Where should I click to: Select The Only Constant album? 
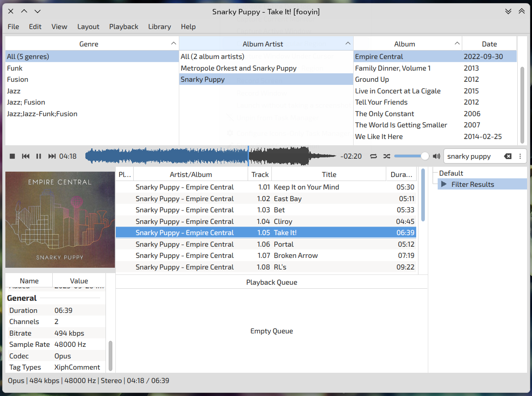(x=435, y=114)
